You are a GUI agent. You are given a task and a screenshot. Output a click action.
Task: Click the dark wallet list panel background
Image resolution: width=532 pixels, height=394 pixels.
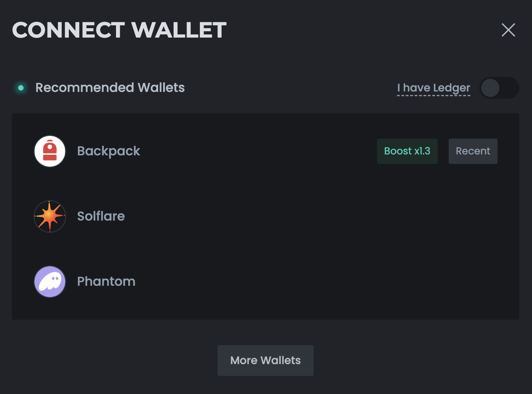click(266, 312)
